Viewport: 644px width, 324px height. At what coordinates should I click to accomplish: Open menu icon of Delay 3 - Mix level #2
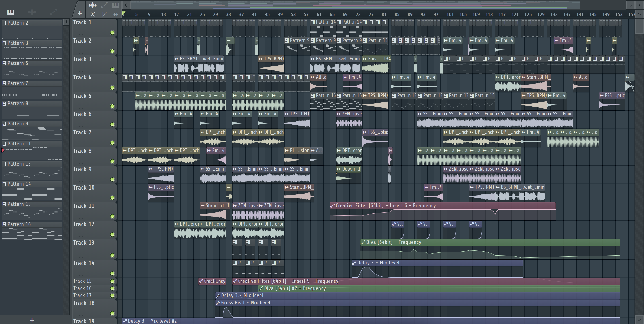125,321
